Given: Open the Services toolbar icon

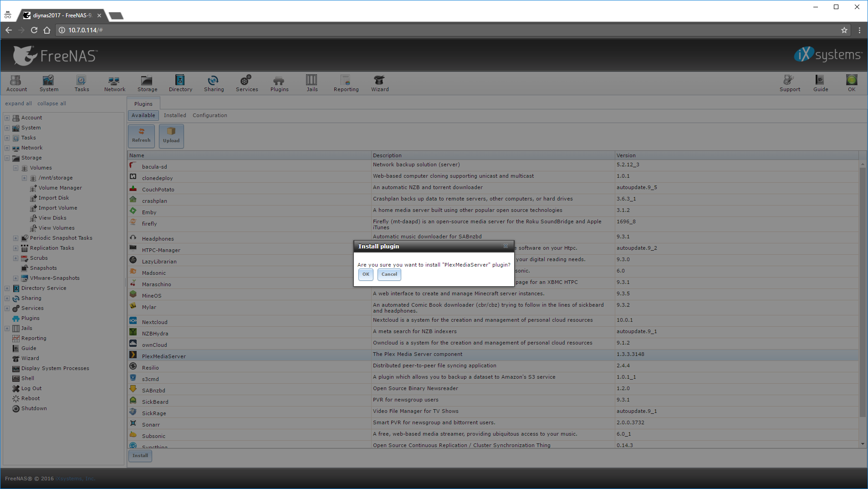Looking at the screenshot, I should 247,83.
